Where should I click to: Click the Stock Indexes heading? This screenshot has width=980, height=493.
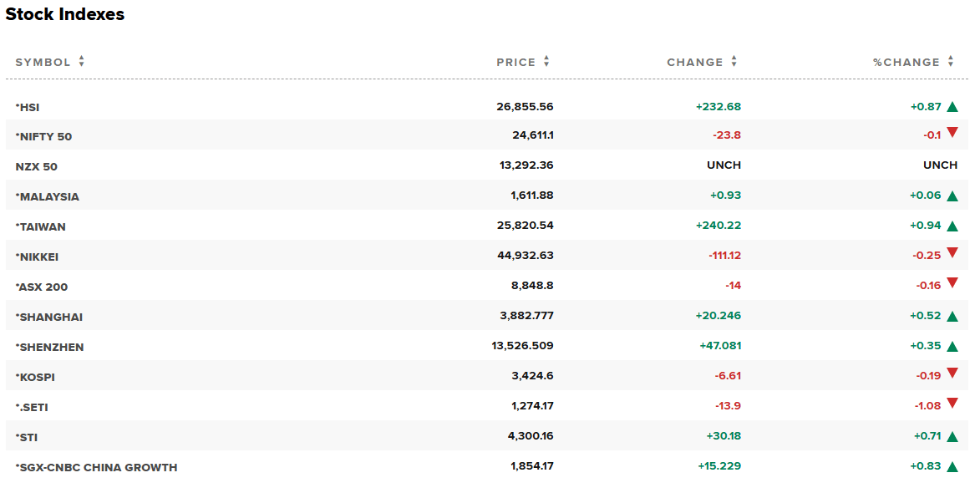click(x=65, y=14)
